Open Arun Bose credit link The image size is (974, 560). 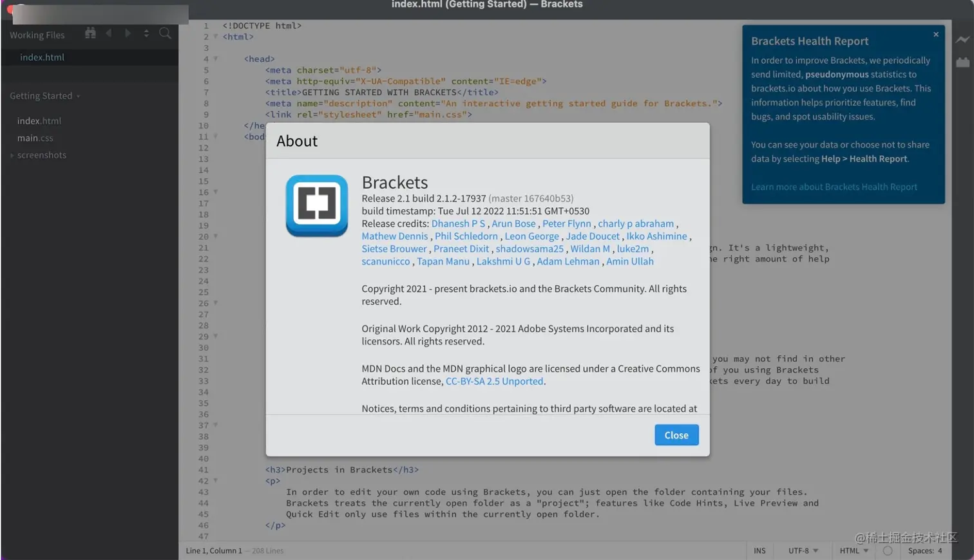click(x=513, y=223)
